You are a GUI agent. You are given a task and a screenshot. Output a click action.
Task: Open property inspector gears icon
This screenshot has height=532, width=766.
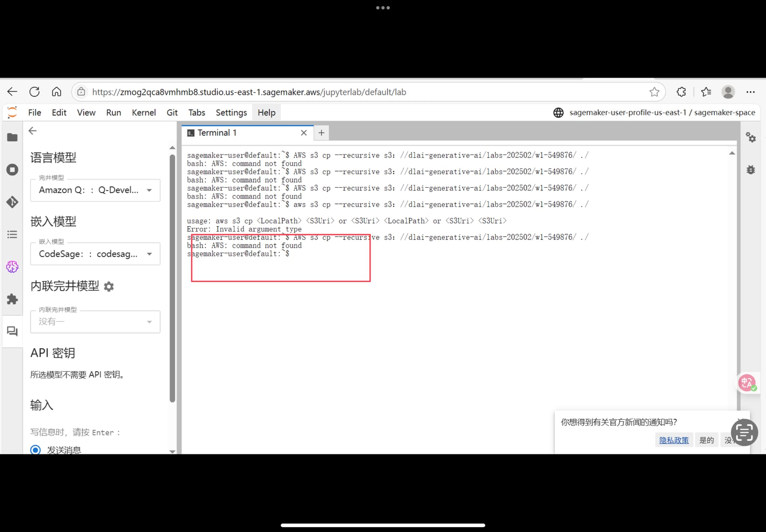[750, 138]
